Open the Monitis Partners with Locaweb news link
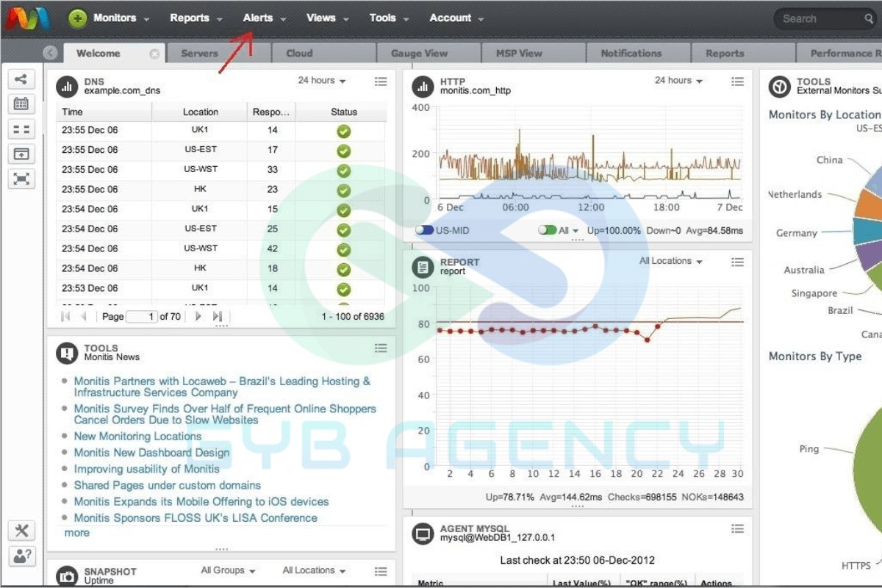The height and width of the screenshot is (588, 882). pos(222,387)
